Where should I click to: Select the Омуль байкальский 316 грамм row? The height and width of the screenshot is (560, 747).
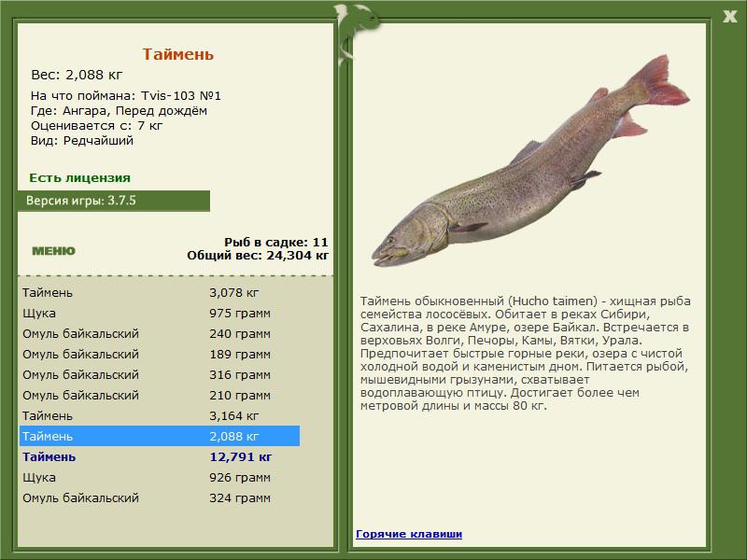click(160, 374)
